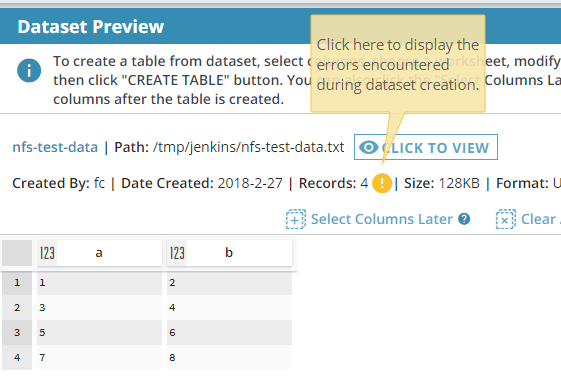The height and width of the screenshot is (381, 561).
Task: Click the cell with value 6
Action: (x=229, y=333)
